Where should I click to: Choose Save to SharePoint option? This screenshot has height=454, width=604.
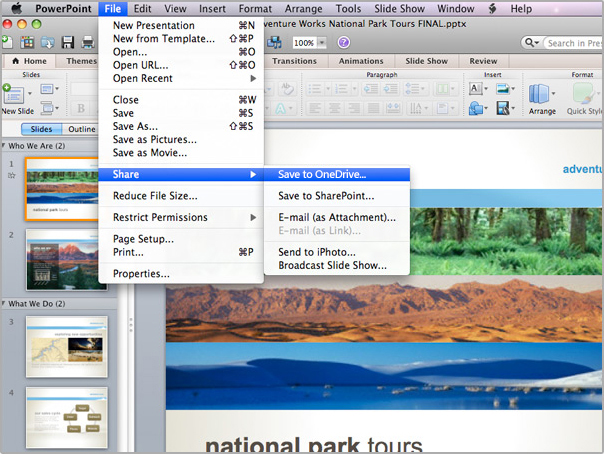[337, 196]
